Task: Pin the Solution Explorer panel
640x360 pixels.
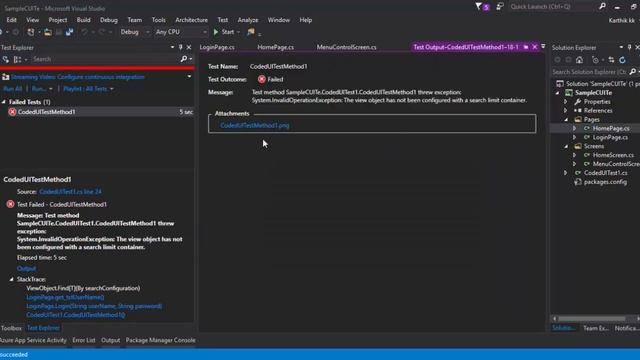Action: click(629, 47)
